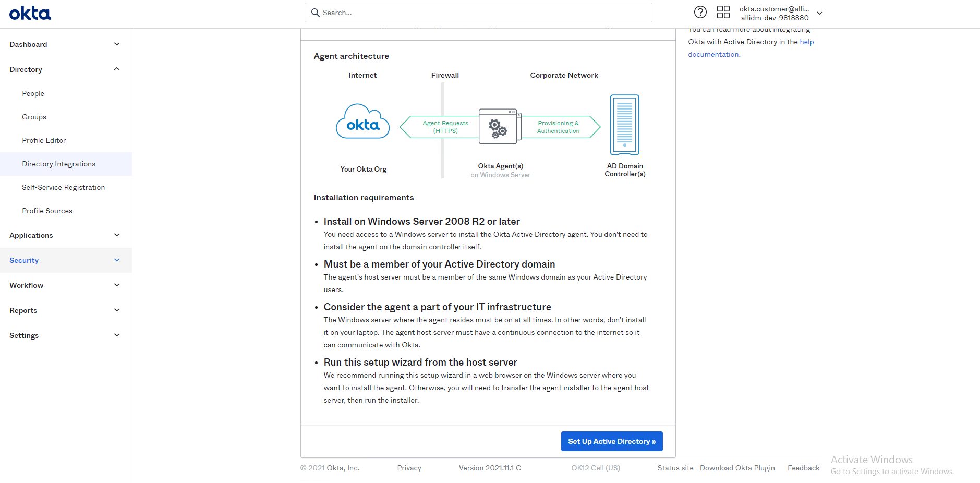Expand the Dashboard menu chevron
Image resolution: width=980 pixels, height=483 pixels.
[x=117, y=44]
